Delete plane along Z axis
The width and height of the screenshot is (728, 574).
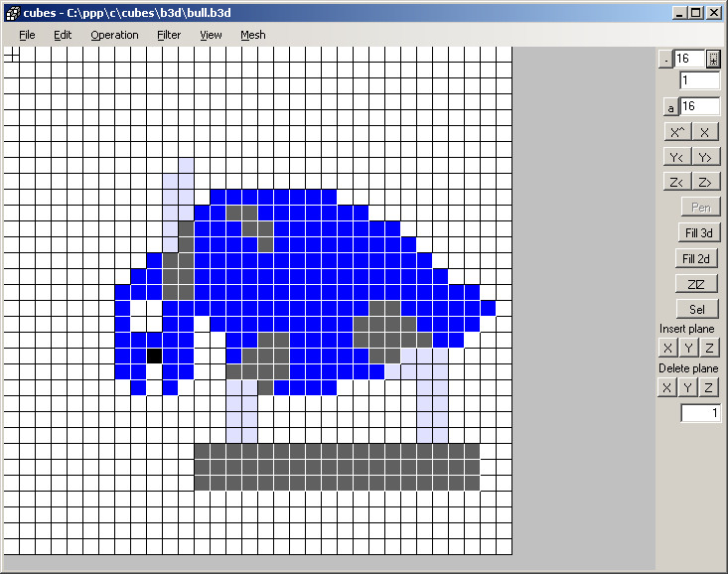click(708, 387)
